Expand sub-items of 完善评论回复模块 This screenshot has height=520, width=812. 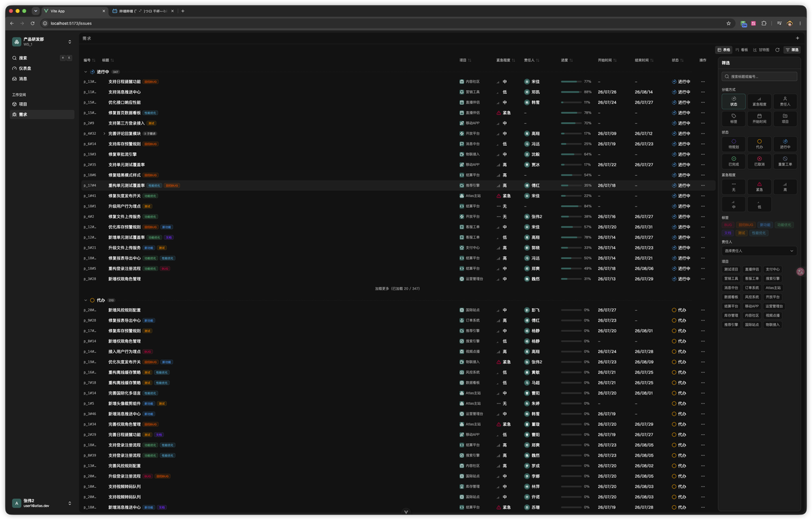(104, 134)
